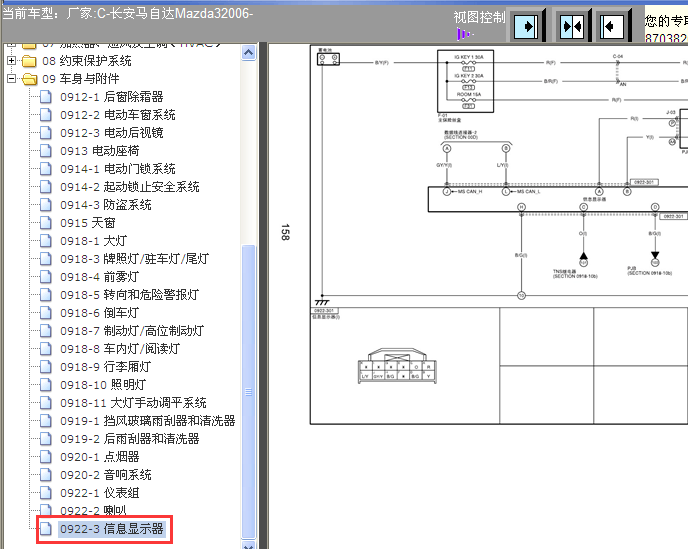Open 0922-1 仪表组 document
The image size is (688, 549).
(100, 493)
